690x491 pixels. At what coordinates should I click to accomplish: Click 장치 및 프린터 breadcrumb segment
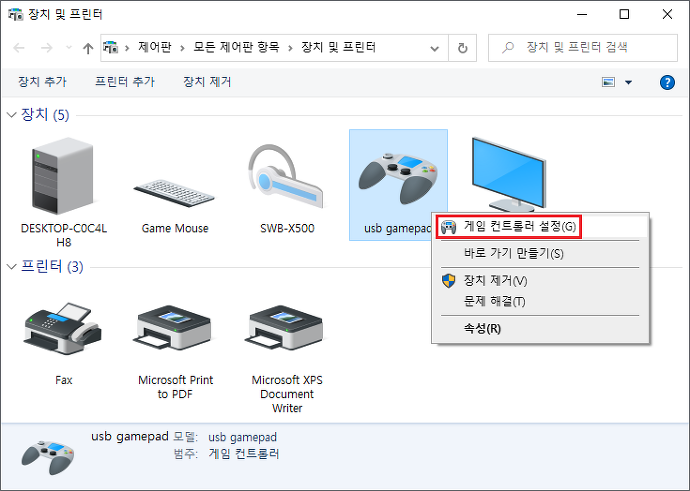click(338, 47)
